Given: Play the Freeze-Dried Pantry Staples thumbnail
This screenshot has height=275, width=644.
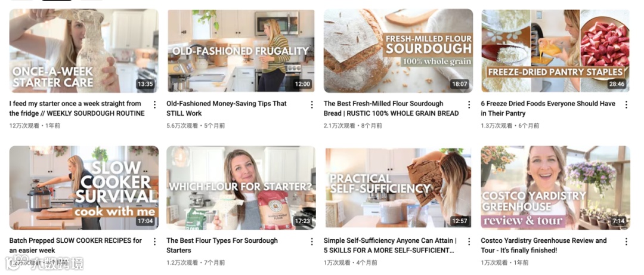Looking at the screenshot, I should click(x=555, y=51).
